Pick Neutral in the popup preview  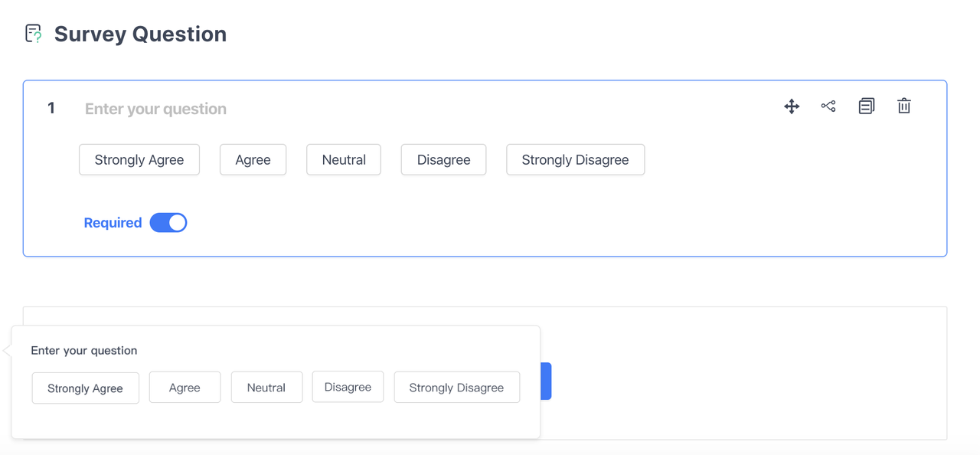(266, 388)
